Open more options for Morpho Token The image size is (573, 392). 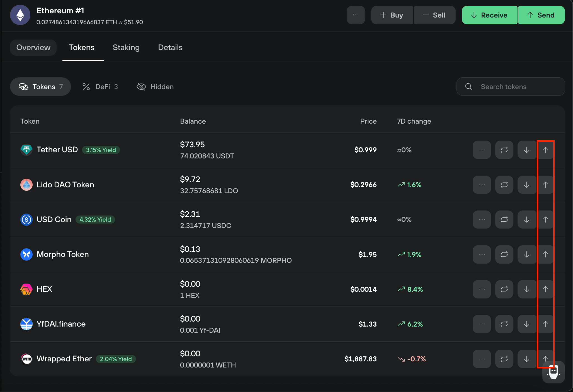tap(482, 254)
